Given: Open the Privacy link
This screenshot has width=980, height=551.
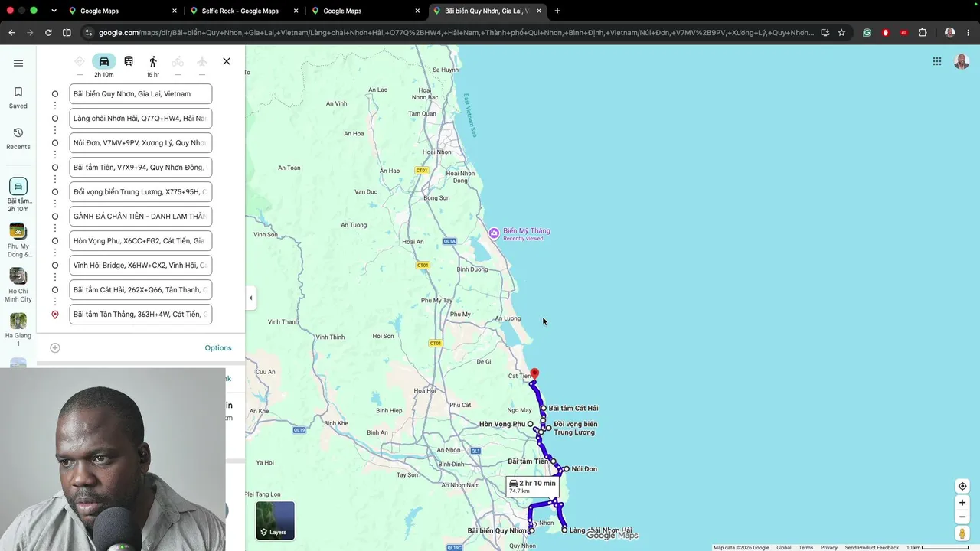Looking at the screenshot, I should tap(829, 547).
